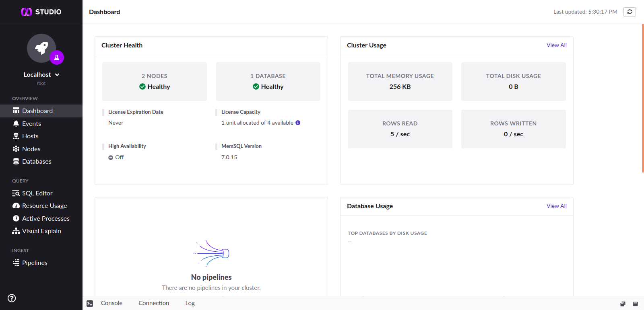This screenshot has width=644, height=310.
Task: Click the Nodes cluster icon
Action: (x=16, y=149)
